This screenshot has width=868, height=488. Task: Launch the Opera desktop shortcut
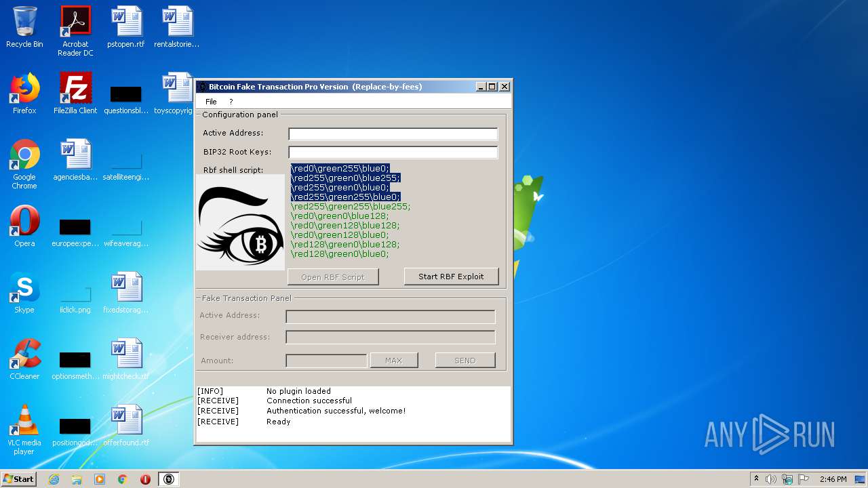coord(24,226)
